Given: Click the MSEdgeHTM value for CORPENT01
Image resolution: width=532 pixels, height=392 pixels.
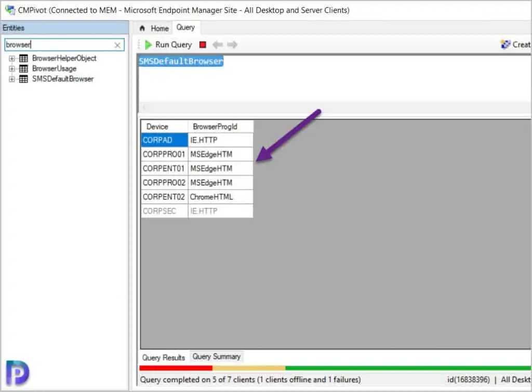Looking at the screenshot, I should (220, 169).
